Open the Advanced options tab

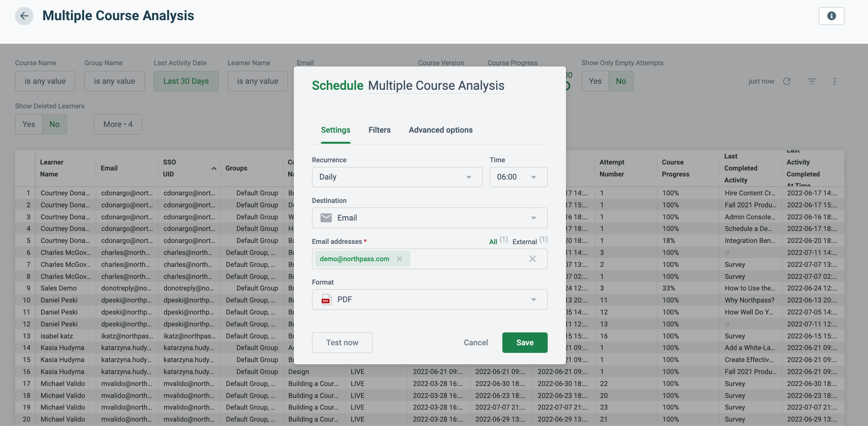click(x=440, y=130)
